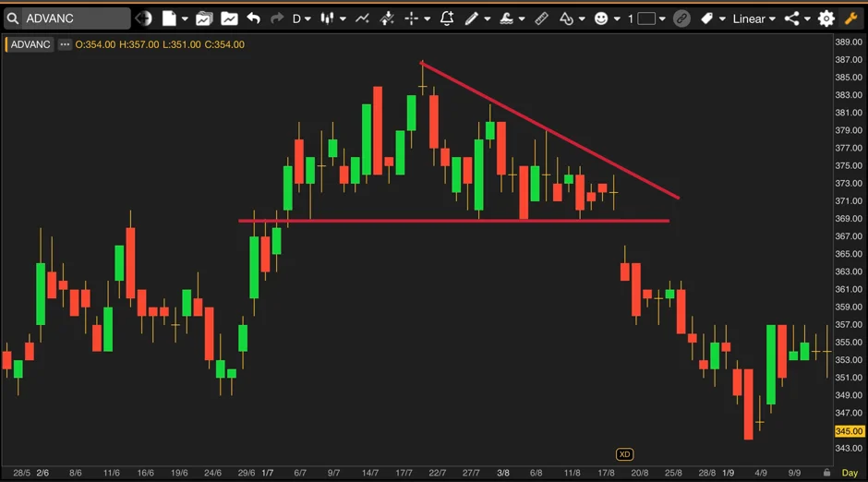The image size is (868, 482).
Task: Expand the wave tool dropdown arrow
Action: (522, 19)
